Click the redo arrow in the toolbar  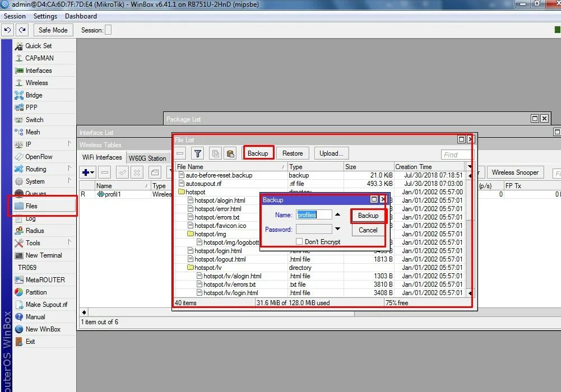(22, 30)
